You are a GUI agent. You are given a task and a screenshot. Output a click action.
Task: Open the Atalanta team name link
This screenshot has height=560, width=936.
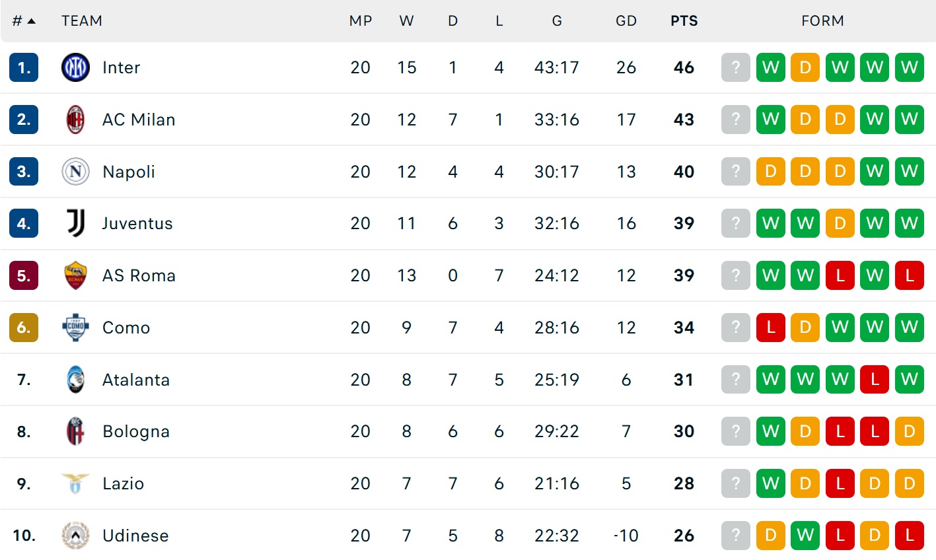point(136,380)
